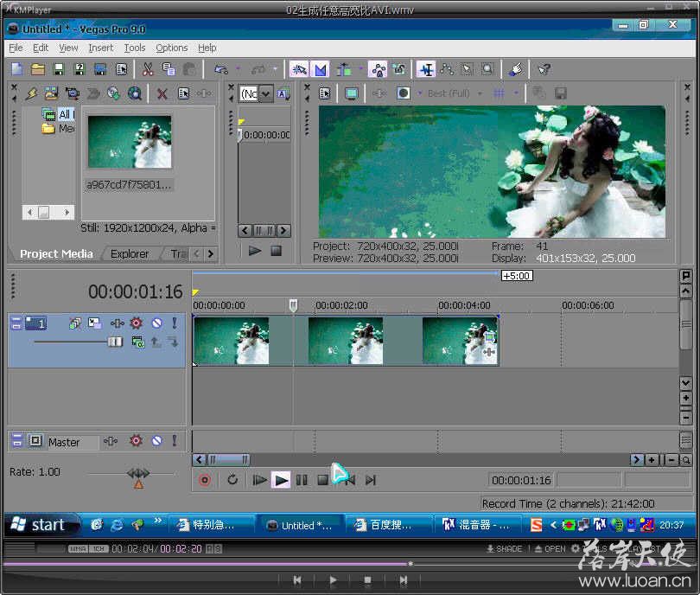Jump to project end in transport bar

click(x=371, y=480)
